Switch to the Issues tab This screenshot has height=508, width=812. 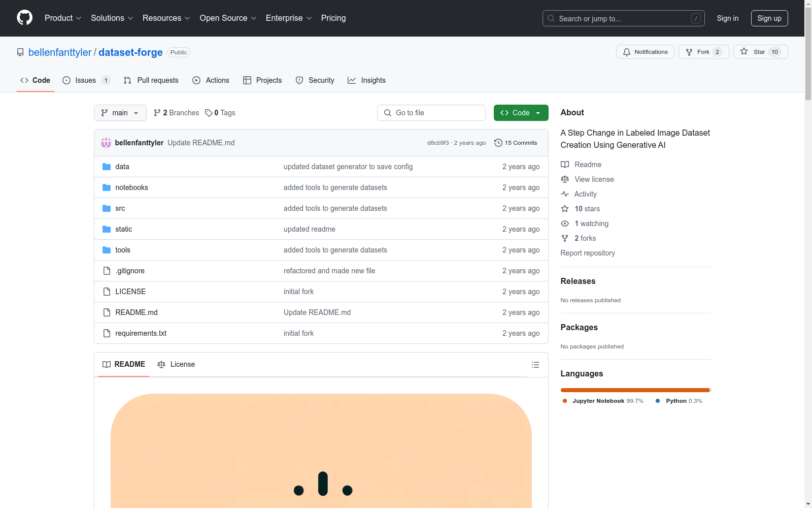click(x=86, y=80)
